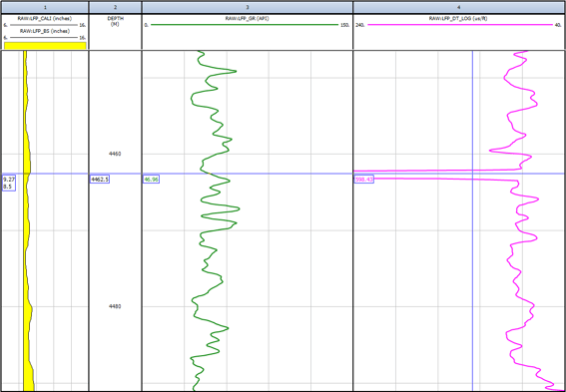Click the magenta DT_LOG scale line in header
The image size is (566, 392).
point(460,25)
